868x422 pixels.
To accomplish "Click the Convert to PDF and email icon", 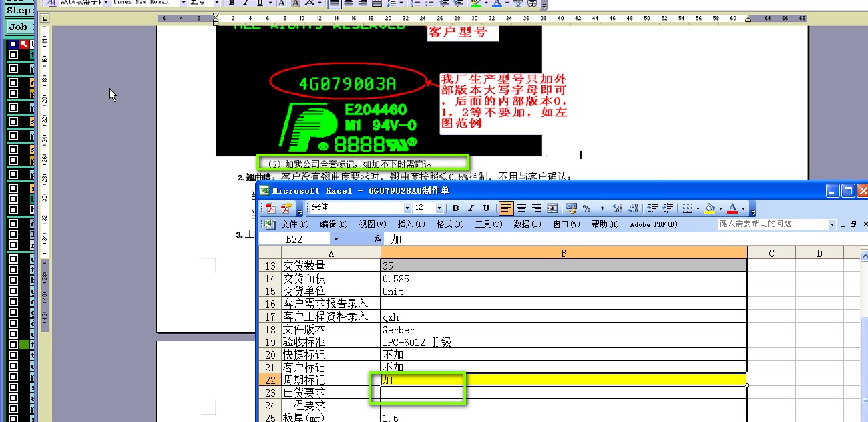I will pos(287,208).
